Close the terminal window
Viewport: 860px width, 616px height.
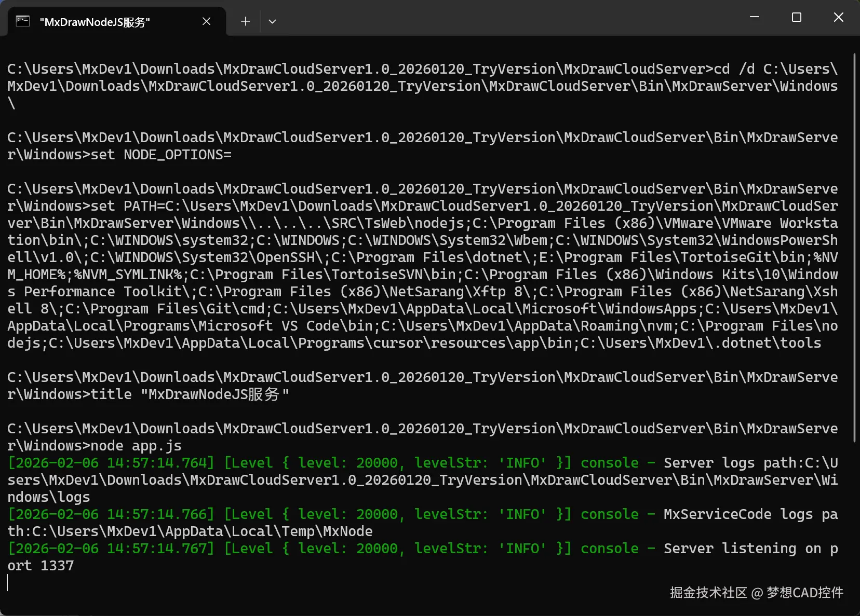point(838,17)
